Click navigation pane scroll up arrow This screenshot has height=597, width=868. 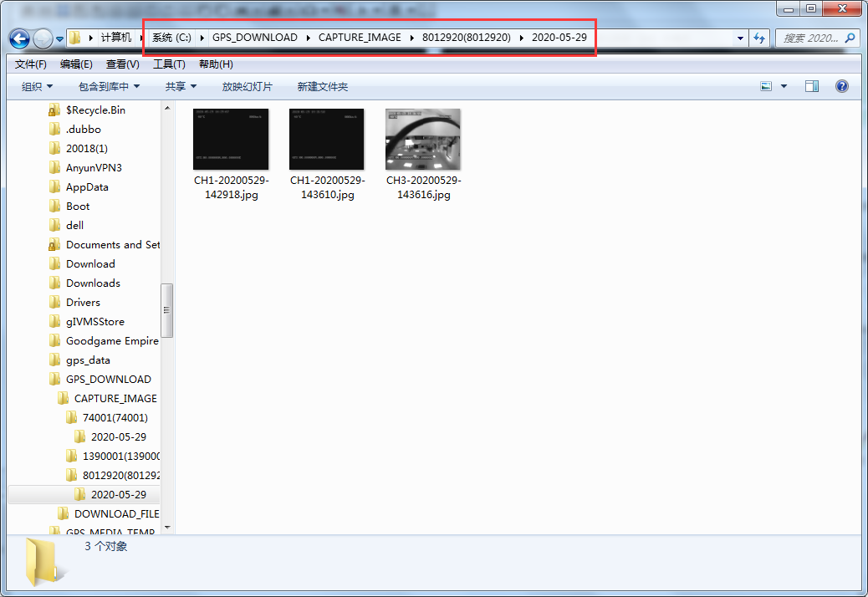tap(167, 108)
